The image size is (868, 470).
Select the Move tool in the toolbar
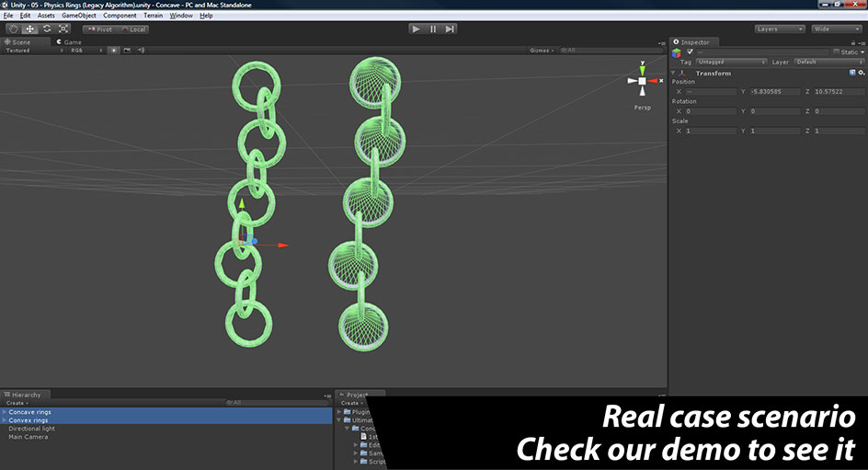click(x=30, y=29)
